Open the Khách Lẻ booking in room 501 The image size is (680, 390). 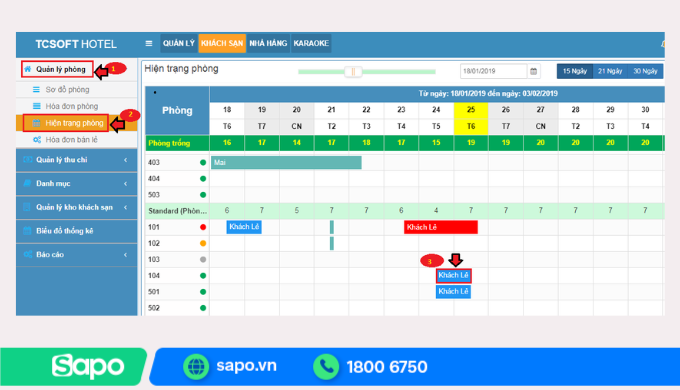tap(453, 292)
